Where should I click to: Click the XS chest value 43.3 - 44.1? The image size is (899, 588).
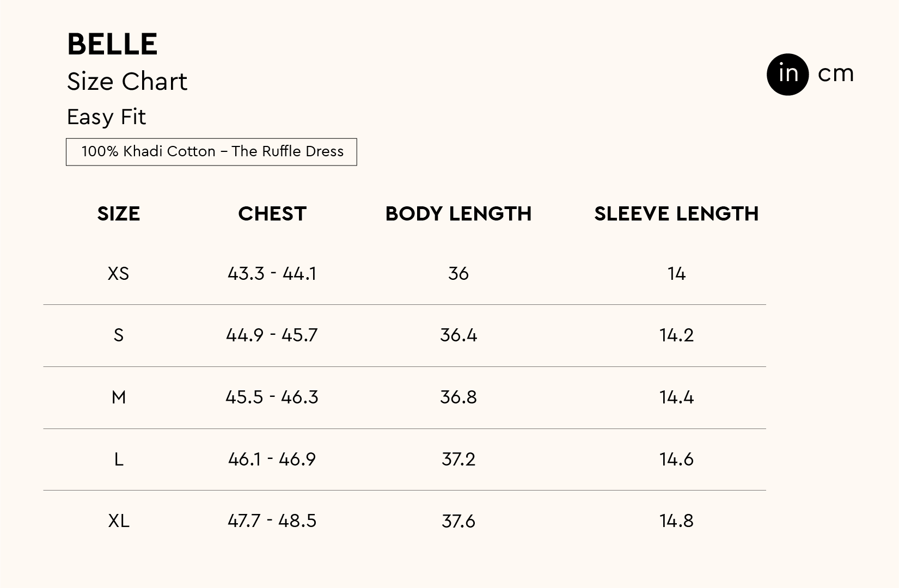[272, 273]
